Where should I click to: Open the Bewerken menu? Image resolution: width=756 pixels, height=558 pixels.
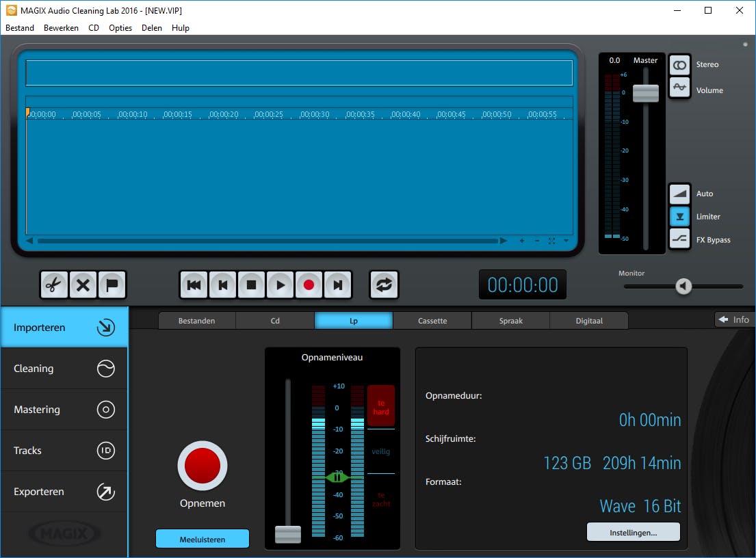click(x=61, y=28)
